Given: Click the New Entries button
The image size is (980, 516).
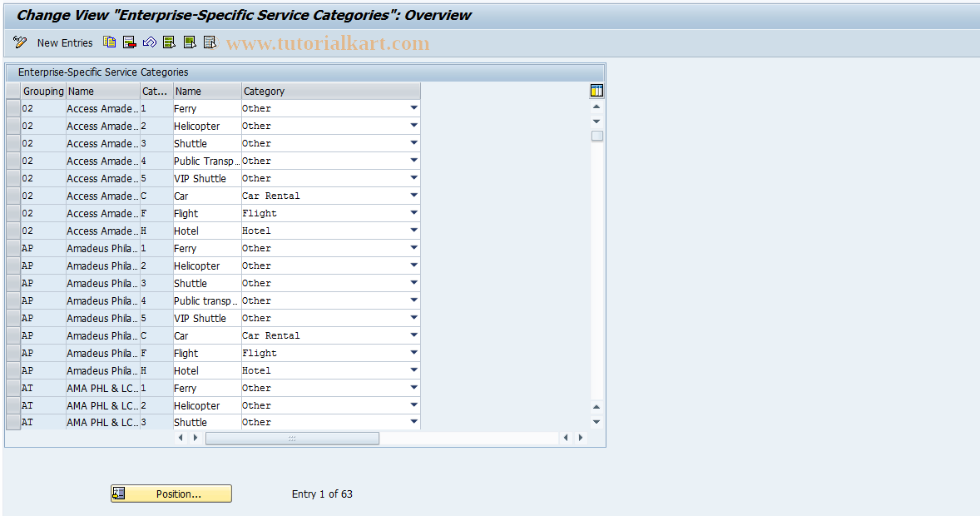Looking at the screenshot, I should [64, 42].
